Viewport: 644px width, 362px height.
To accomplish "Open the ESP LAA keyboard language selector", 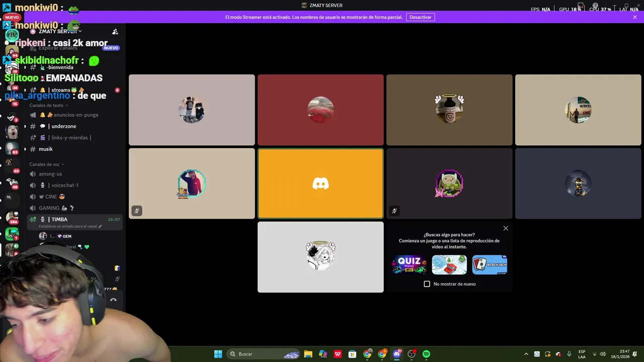I will pos(582,354).
